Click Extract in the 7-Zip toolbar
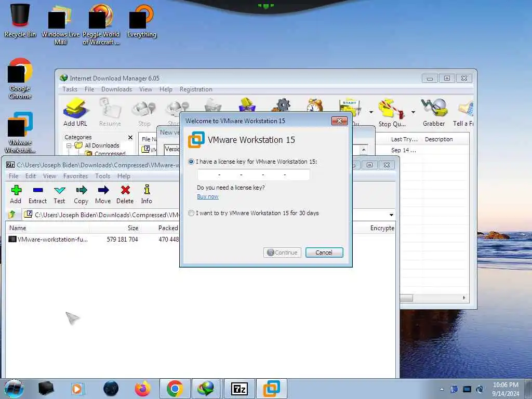The height and width of the screenshot is (399, 532). (x=37, y=194)
